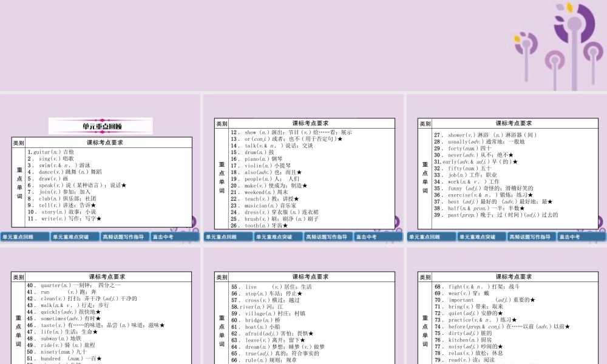
Task: Click 单元重难点突破 button on the guitar slide
Action: pyautogui.click(x=75, y=237)
